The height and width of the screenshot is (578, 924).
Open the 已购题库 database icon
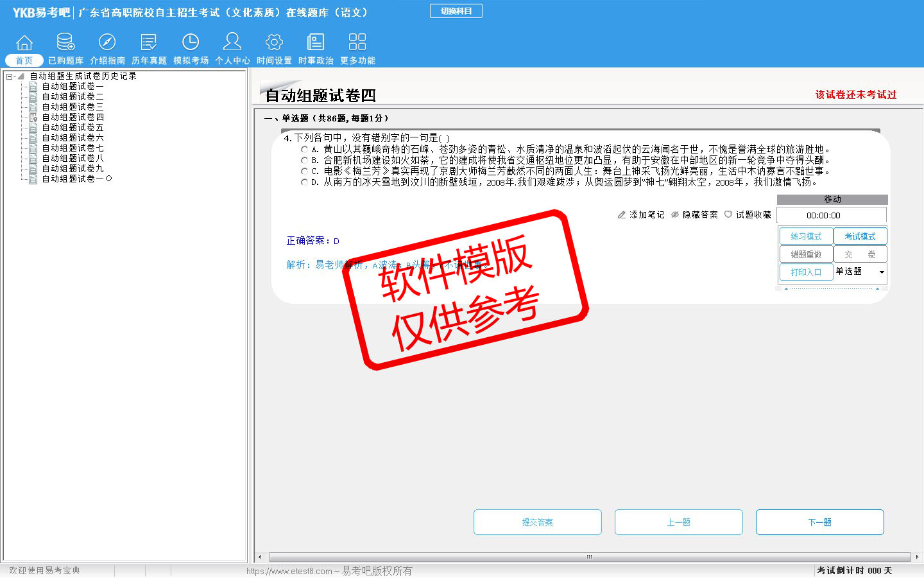coord(65,43)
